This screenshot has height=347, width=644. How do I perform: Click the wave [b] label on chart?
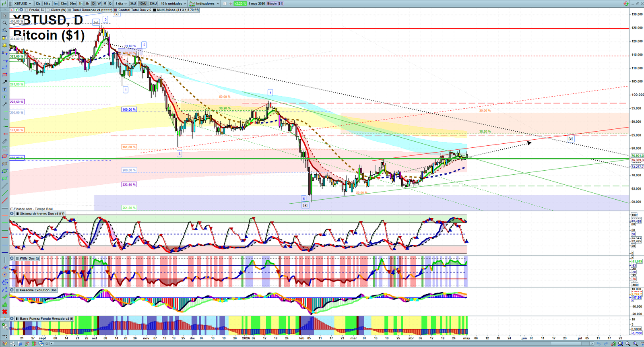pyautogui.click(x=570, y=138)
